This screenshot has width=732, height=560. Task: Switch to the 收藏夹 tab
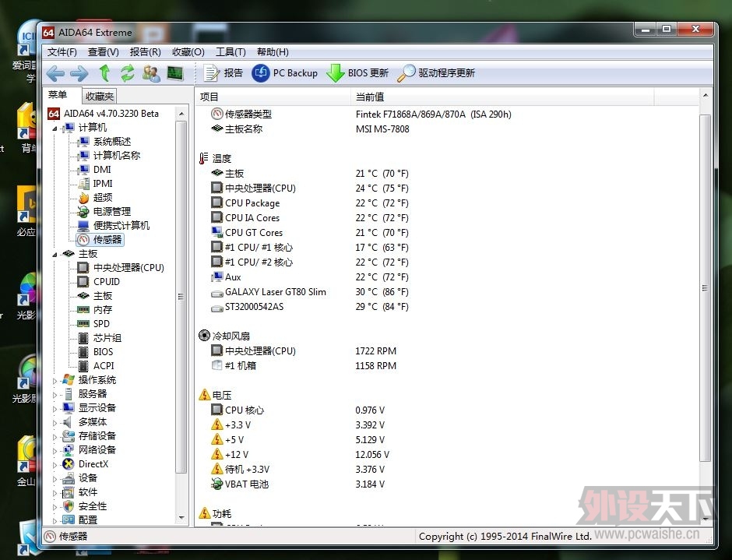pyautogui.click(x=100, y=97)
